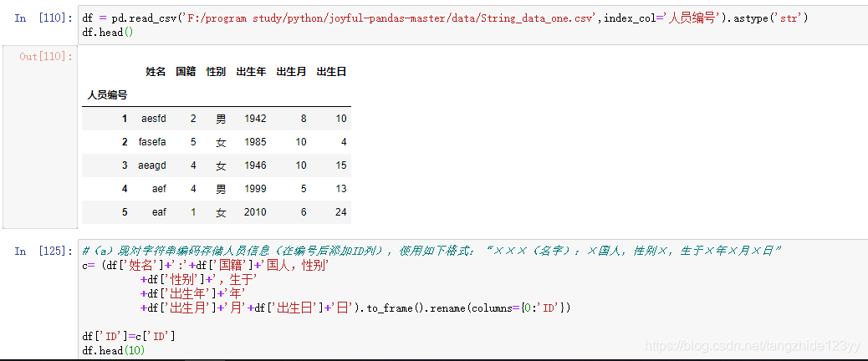Select the cell with name fasefa

tap(152, 142)
